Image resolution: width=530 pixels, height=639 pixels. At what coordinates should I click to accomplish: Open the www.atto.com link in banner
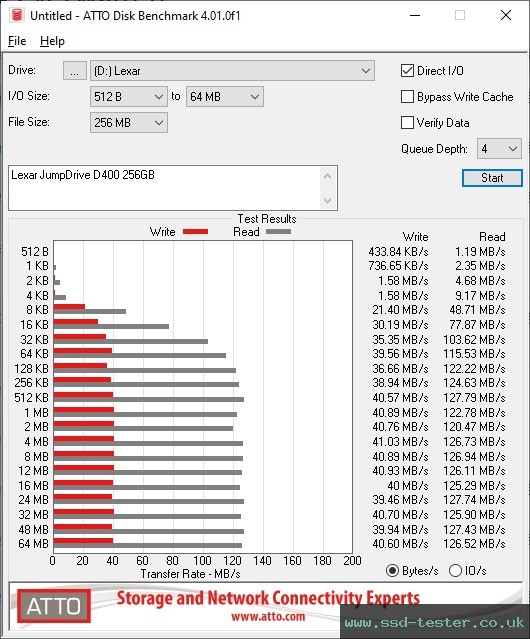[268, 616]
